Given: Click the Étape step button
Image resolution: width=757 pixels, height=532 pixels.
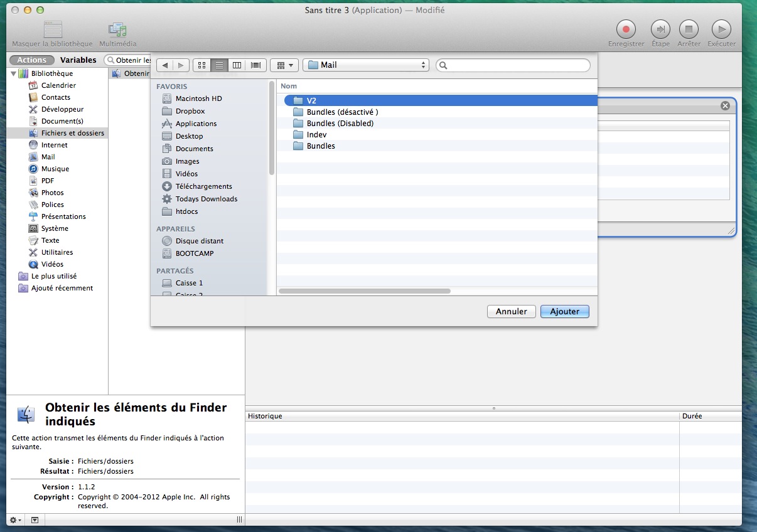Looking at the screenshot, I should [660, 29].
